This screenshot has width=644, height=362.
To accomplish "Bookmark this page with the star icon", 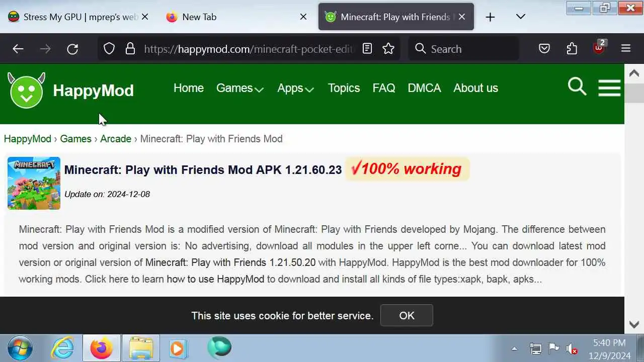I will pyautogui.click(x=388, y=49).
